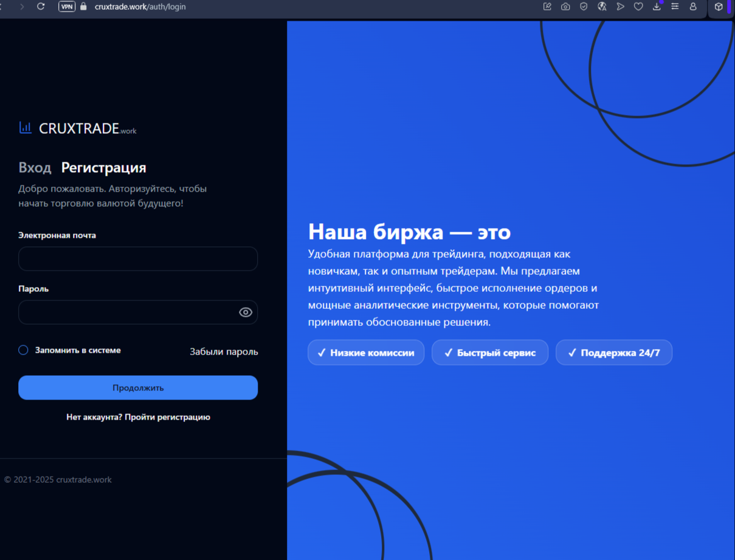735x560 pixels.
Task: Click the CRUXTRADE chart logo icon
Action: [x=26, y=128]
